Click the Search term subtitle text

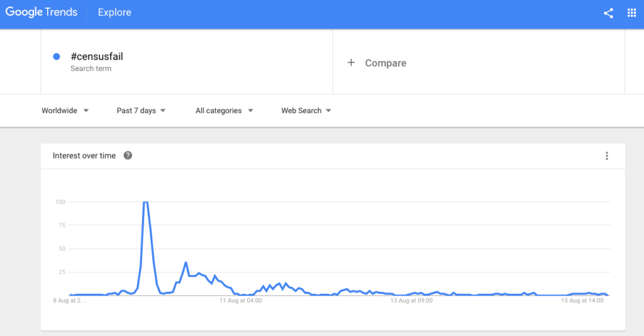pos(91,69)
